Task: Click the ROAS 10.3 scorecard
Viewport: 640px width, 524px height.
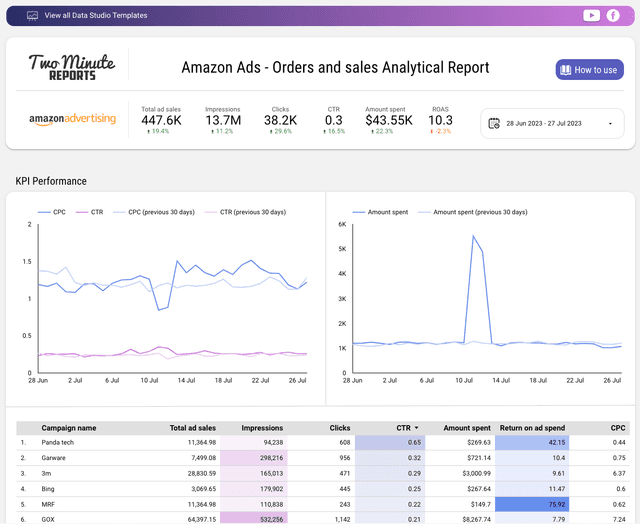Action: click(x=440, y=120)
